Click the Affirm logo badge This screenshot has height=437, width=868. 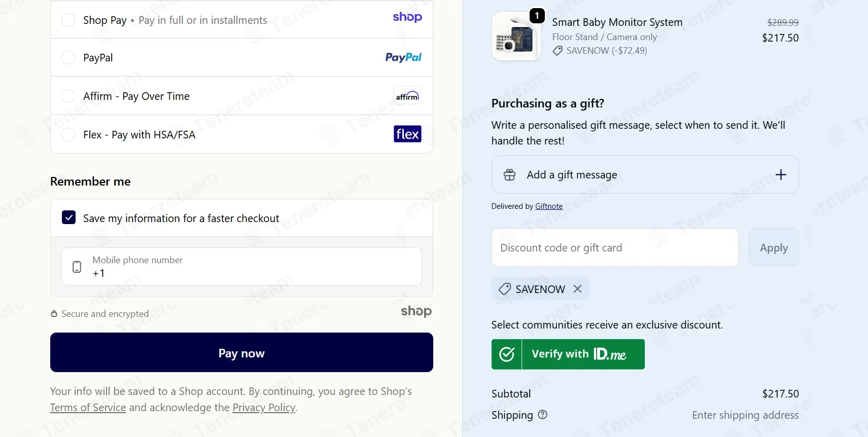point(407,96)
